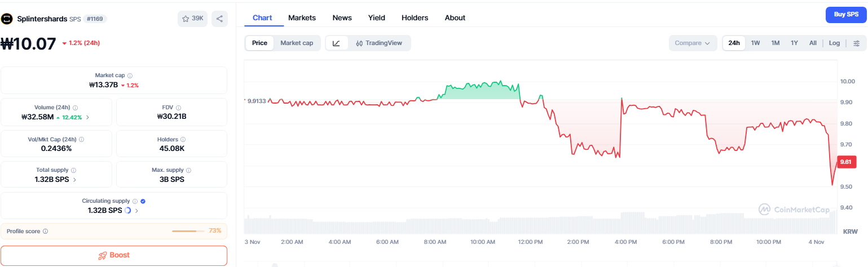Click the 12:00 PM time axis label
The image size is (868, 267).
(x=530, y=242)
